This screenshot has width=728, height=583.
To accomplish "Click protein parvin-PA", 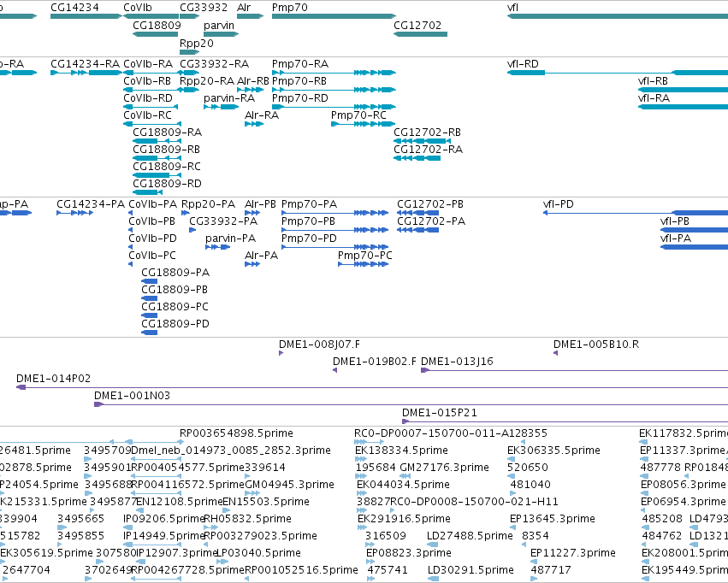I will 218,247.
